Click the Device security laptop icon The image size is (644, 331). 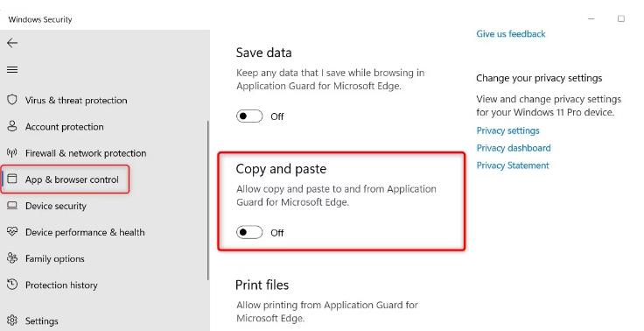12,206
